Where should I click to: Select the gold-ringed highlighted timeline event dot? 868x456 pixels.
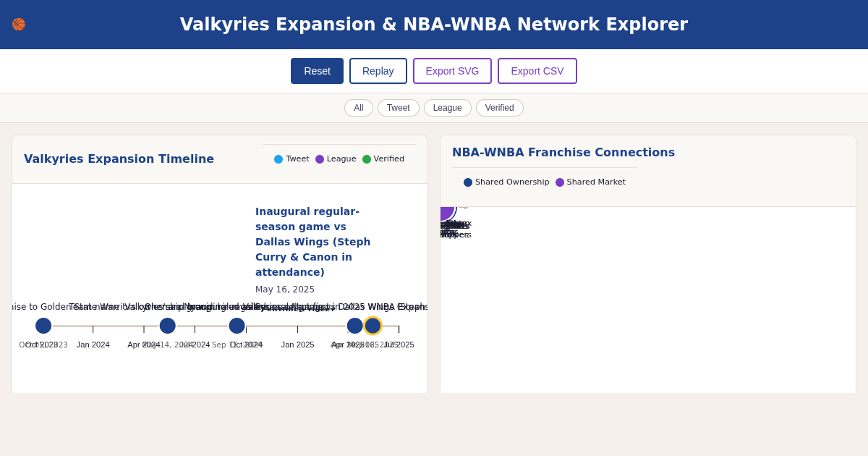coord(373,326)
